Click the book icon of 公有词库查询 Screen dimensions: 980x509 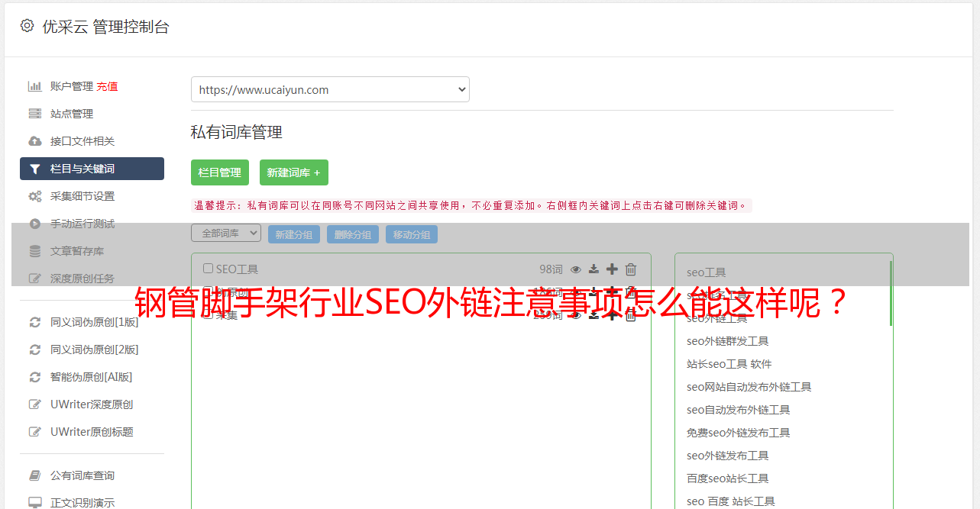coord(35,475)
